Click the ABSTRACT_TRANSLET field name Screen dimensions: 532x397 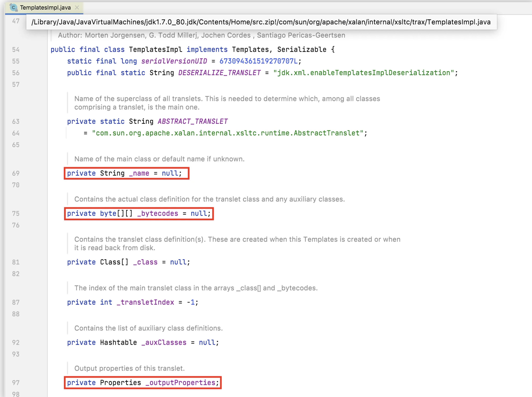[x=193, y=121]
